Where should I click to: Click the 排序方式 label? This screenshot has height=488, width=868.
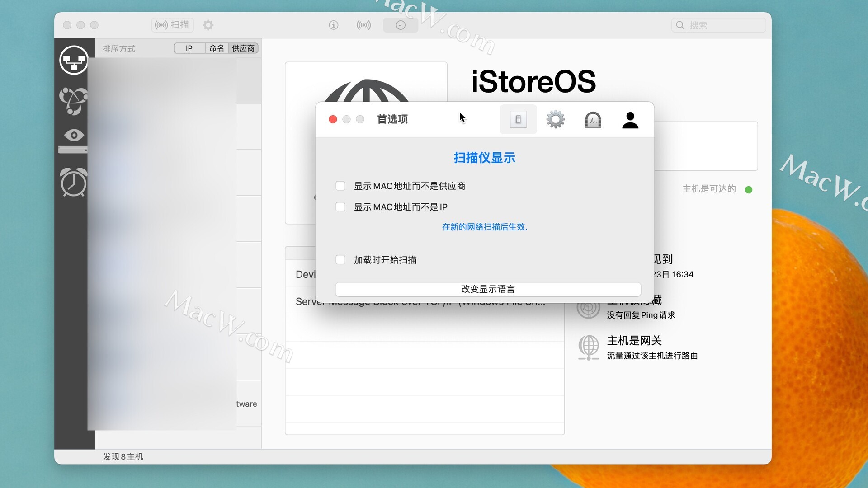click(119, 48)
